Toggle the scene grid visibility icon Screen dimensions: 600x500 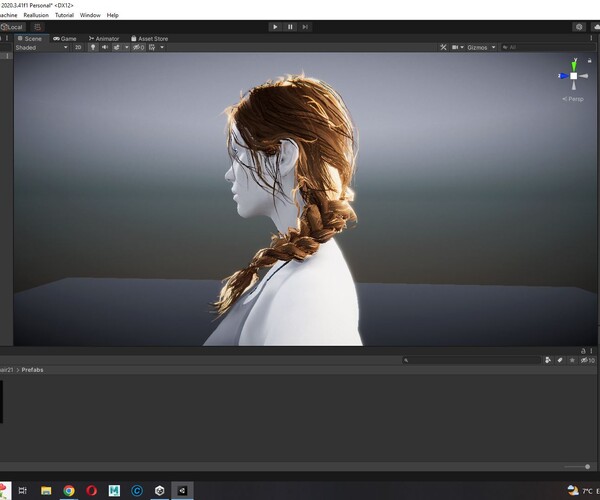click(x=152, y=47)
